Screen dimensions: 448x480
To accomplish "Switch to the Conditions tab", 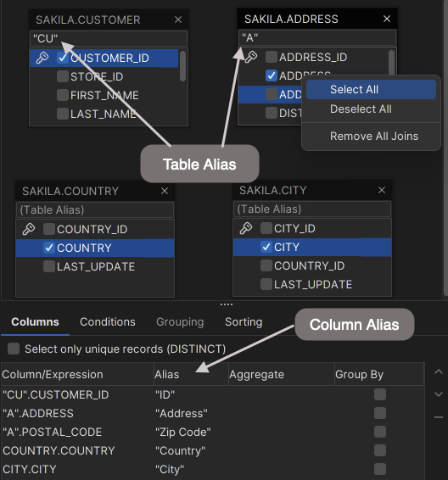I will (108, 321).
